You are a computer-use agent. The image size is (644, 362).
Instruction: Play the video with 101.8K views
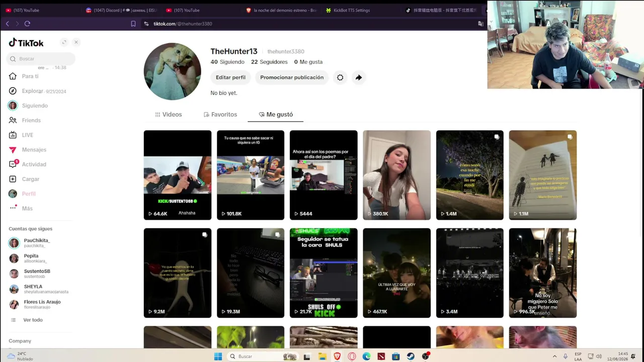tap(251, 175)
